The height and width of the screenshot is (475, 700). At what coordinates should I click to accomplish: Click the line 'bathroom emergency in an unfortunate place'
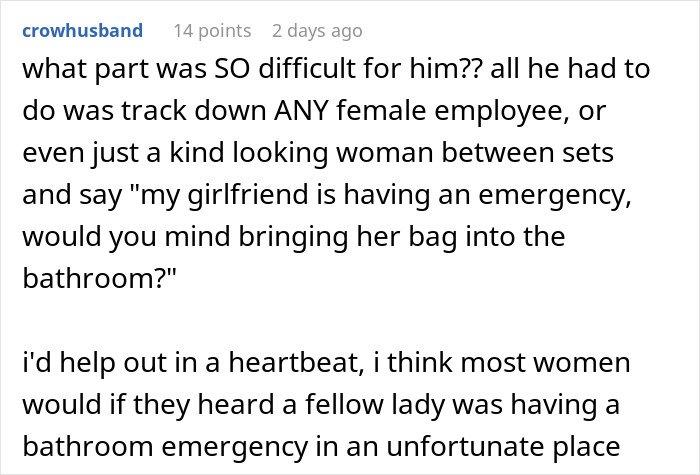pos(321,446)
